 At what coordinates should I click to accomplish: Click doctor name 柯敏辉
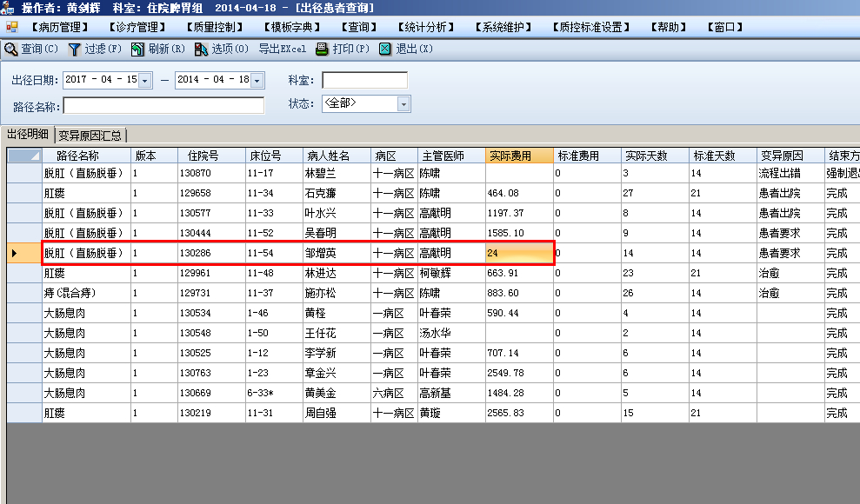tap(435, 274)
